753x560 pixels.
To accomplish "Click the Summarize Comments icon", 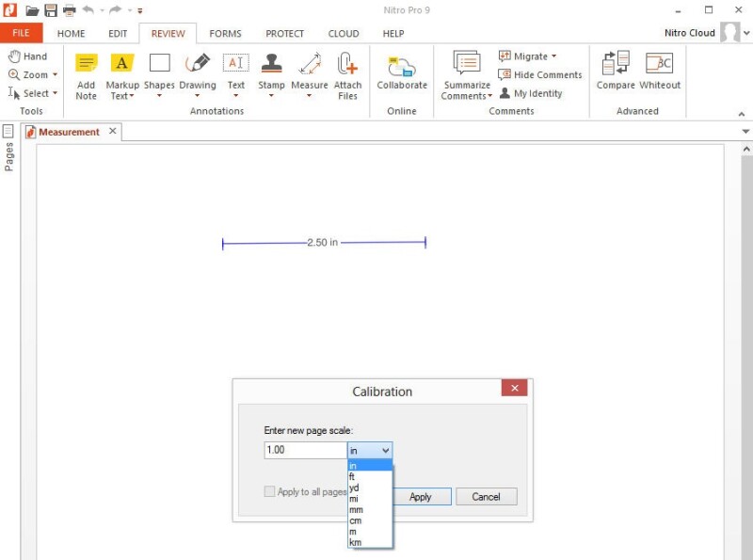I will (467, 64).
